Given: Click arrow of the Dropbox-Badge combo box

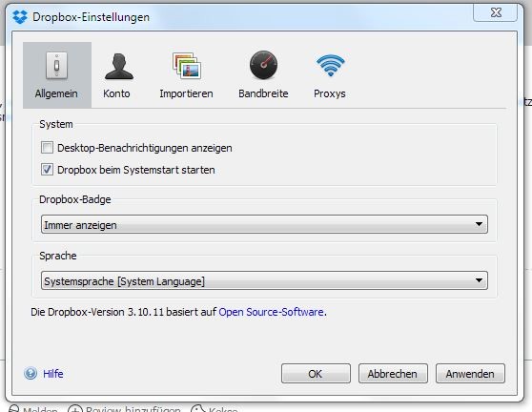Looking at the screenshot, I should click(x=479, y=224).
